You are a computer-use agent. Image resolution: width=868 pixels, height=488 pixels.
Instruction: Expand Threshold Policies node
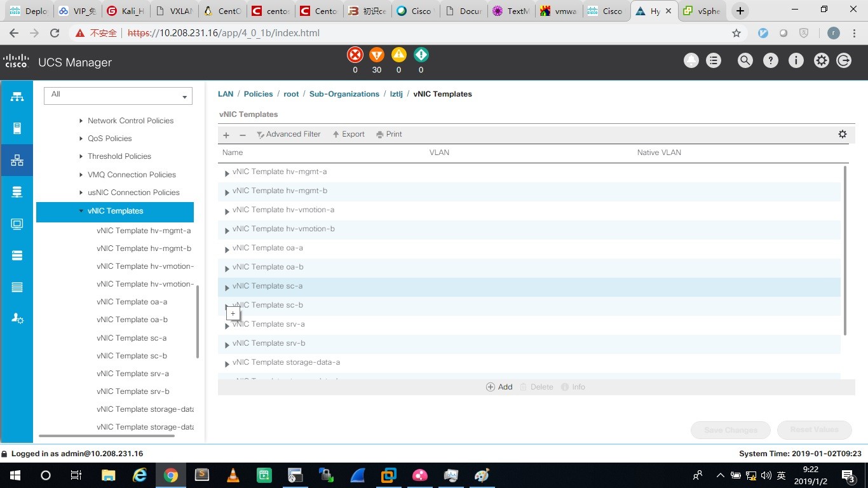tap(81, 156)
